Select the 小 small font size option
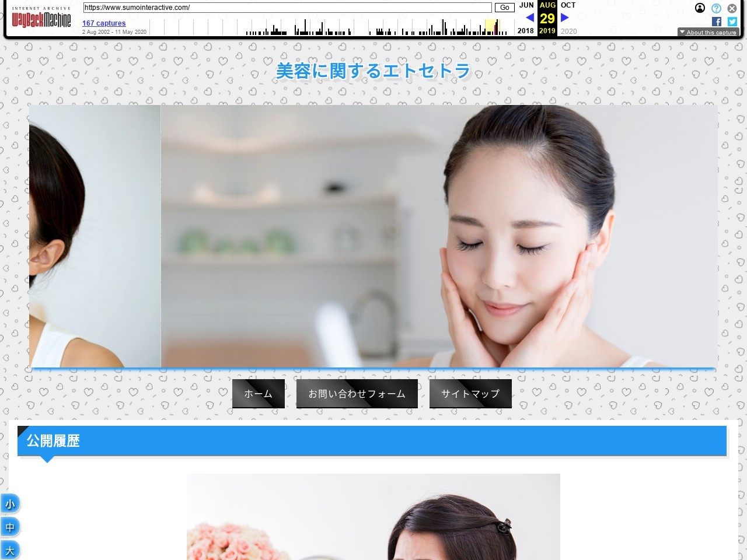 (10, 503)
